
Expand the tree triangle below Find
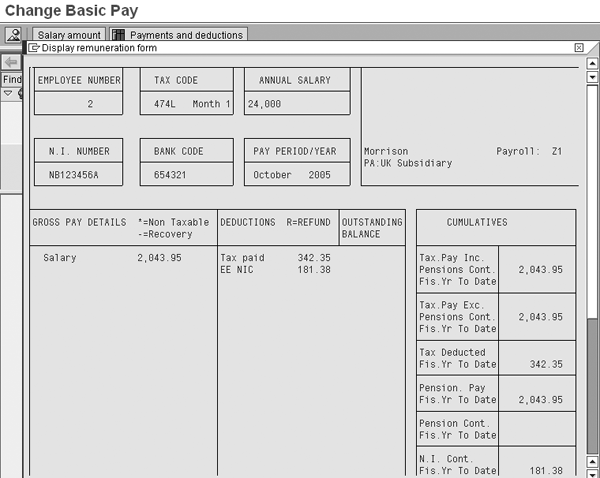(x=8, y=93)
